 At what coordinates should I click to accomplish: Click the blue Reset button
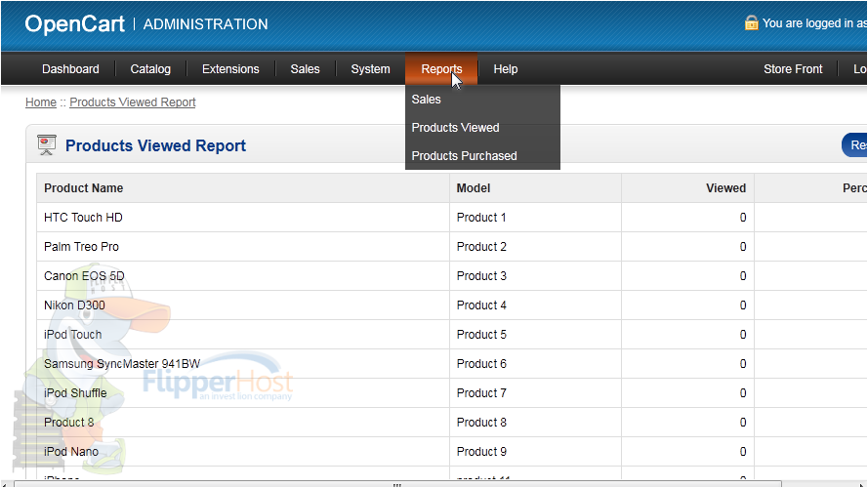tap(854, 145)
